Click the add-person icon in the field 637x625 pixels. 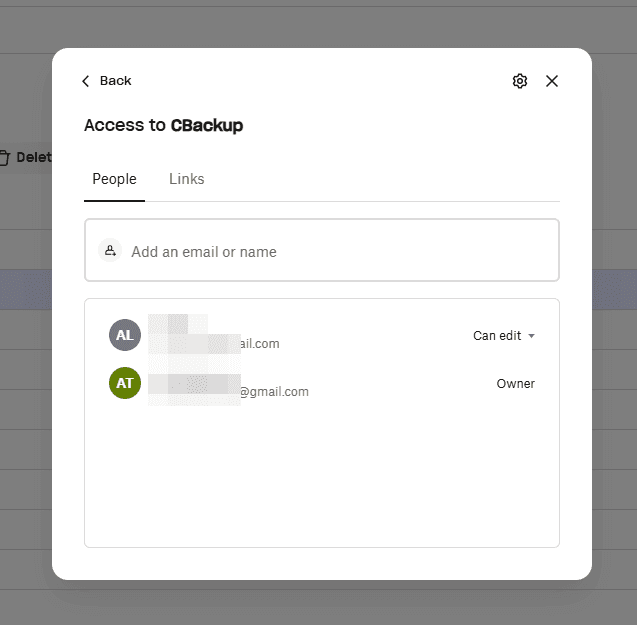[110, 251]
